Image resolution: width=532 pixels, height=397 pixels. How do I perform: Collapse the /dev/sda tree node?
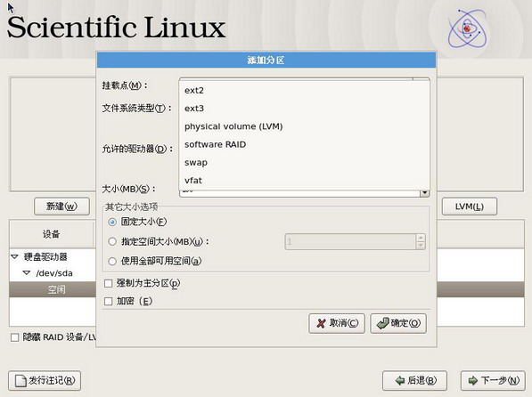27,272
